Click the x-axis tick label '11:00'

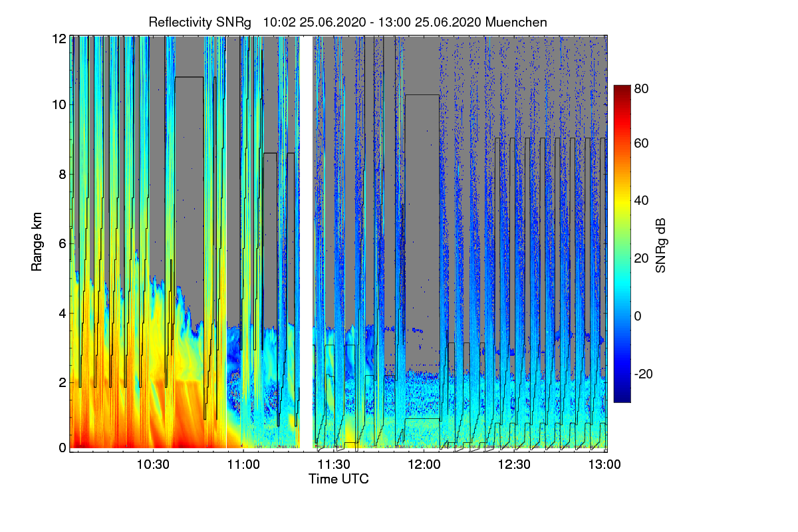(x=243, y=464)
